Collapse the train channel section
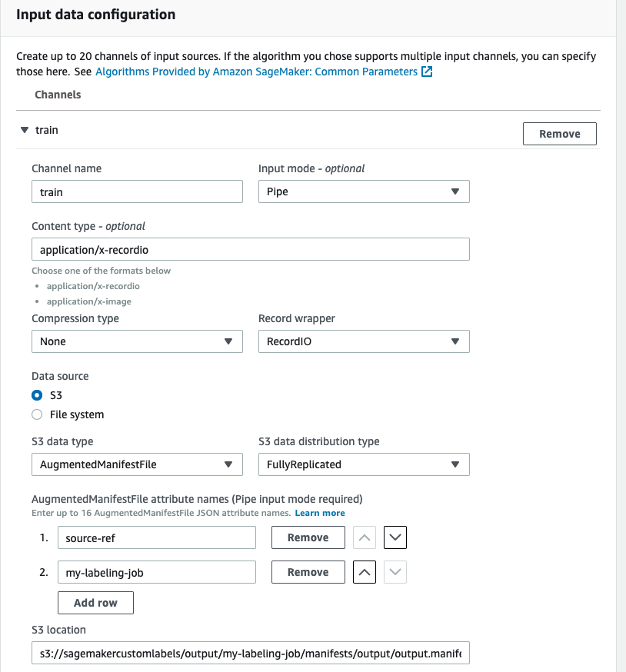This screenshot has width=626, height=672. tap(25, 130)
